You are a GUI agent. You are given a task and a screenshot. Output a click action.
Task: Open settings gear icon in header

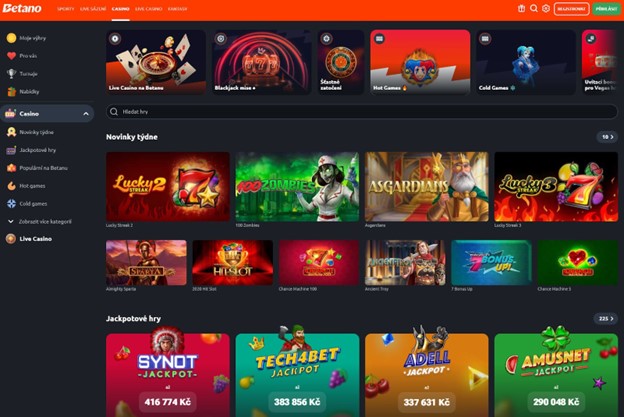coord(546,8)
